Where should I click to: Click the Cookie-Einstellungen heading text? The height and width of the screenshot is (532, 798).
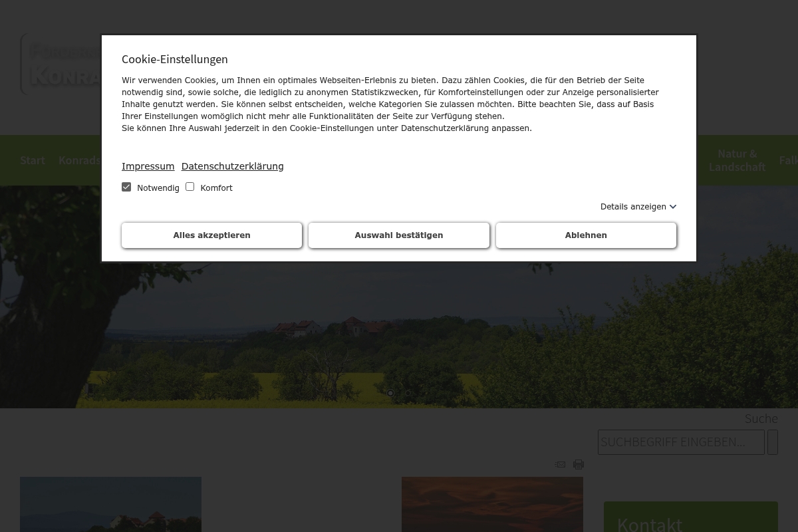click(175, 59)
